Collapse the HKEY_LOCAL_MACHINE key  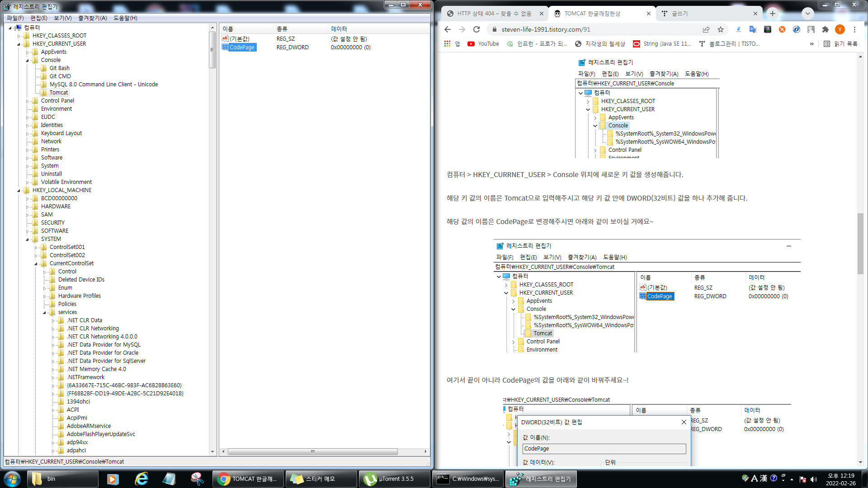click(x=19, y=190)
